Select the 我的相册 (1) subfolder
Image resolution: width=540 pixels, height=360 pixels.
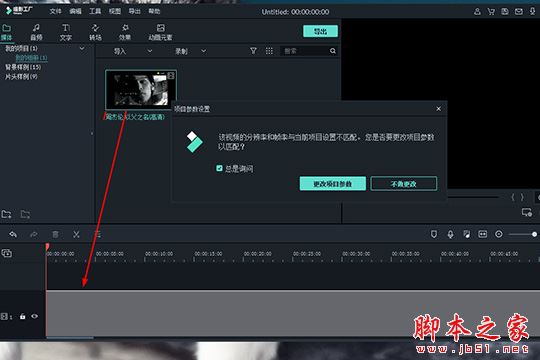[31, 58]
